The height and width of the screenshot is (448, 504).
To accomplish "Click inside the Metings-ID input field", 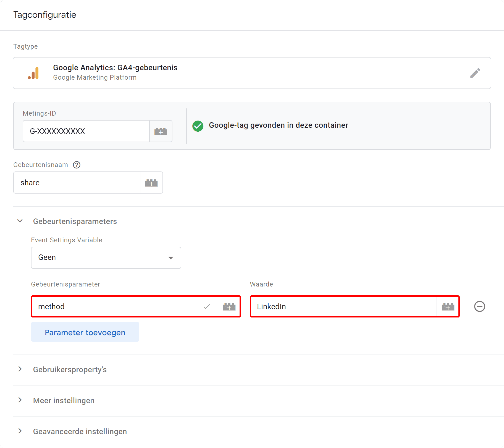I will (x=86, y=131).
